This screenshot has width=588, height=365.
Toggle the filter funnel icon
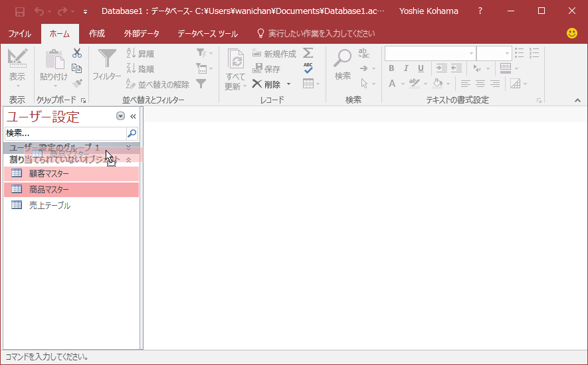[x=201, y=84]
